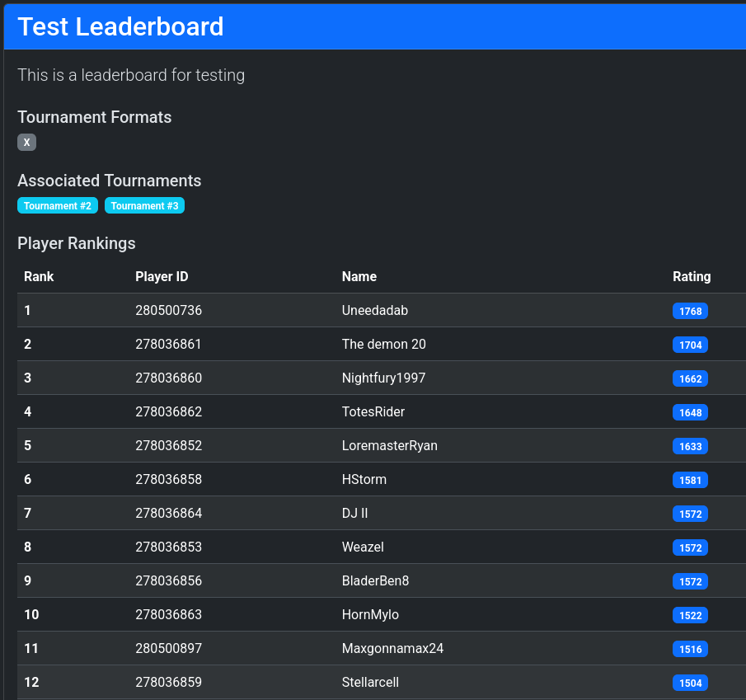Screen dimensions: 746x700
Task: Click the 1581 rating badge for HStorm
Action: pos(690,480)
